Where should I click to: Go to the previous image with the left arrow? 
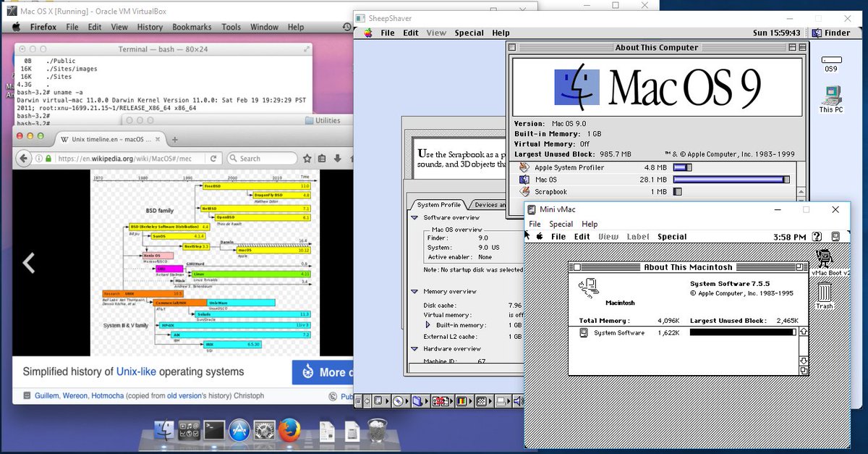point(28,263)
